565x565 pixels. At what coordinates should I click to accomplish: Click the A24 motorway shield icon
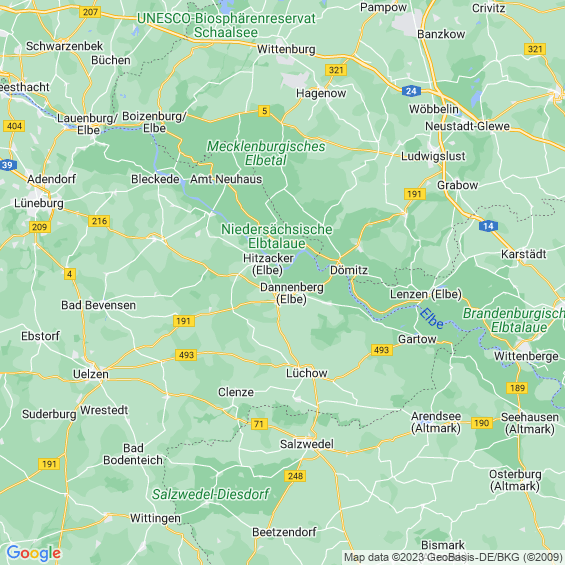411,91
